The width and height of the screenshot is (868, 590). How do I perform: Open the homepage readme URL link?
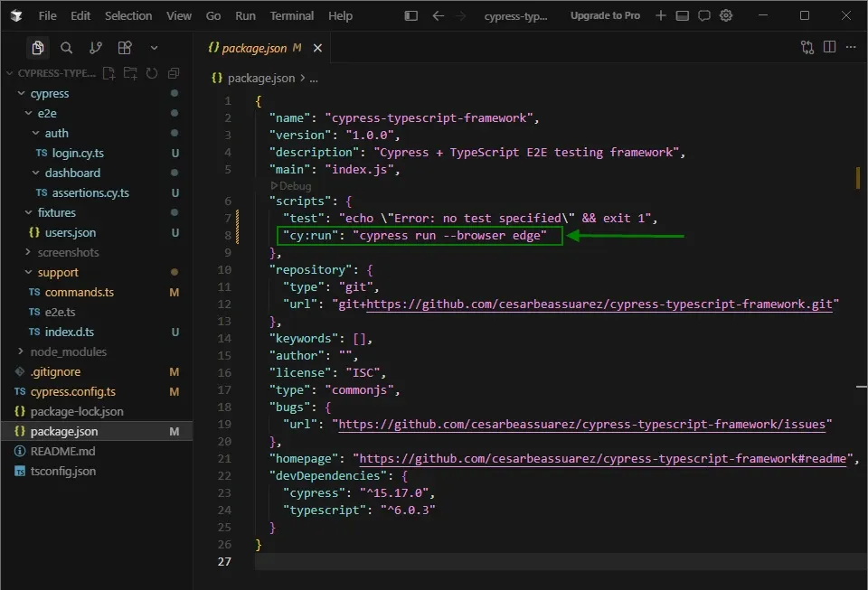(x=603, y=459)
